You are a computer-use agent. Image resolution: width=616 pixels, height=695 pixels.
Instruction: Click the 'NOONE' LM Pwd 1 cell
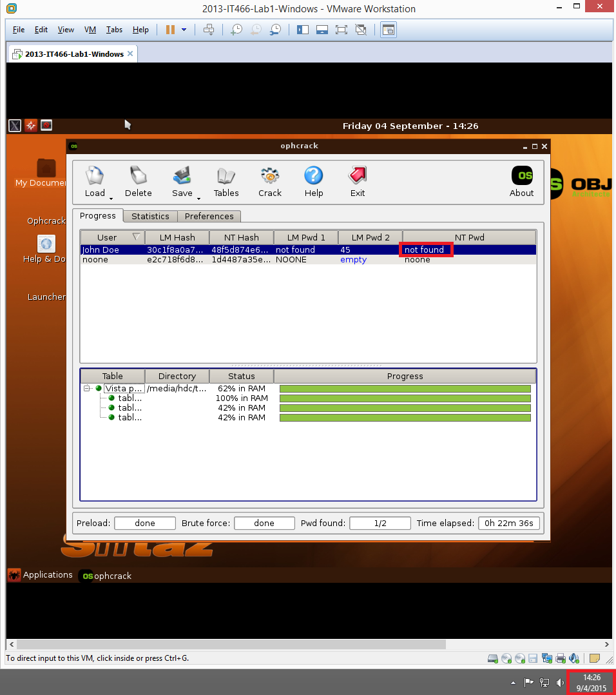click(291, 260)
